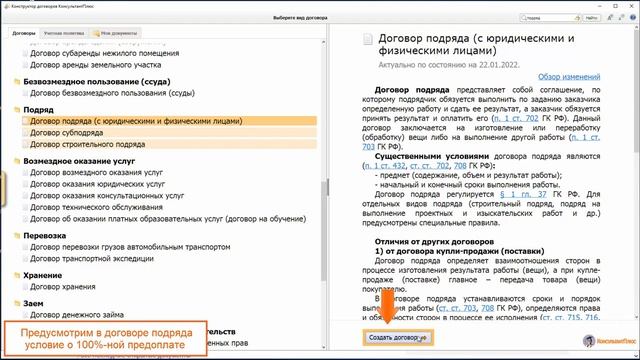Select Договор об оказании платных образовательных услуг
The height and width of the screenshot is (360, 640).
168,219
